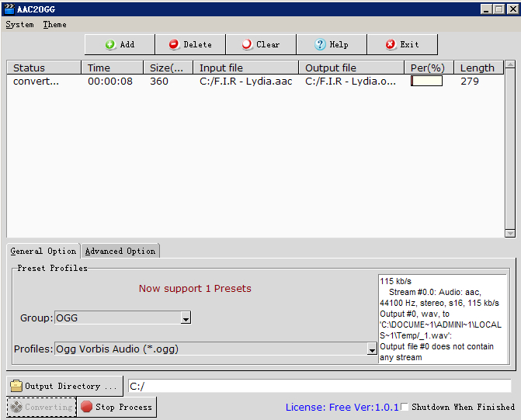Select the input file C:/F.I.R - Lydia.aac cell
The image size is (521, 420).
pyautogui.click(x=246, y=81)
